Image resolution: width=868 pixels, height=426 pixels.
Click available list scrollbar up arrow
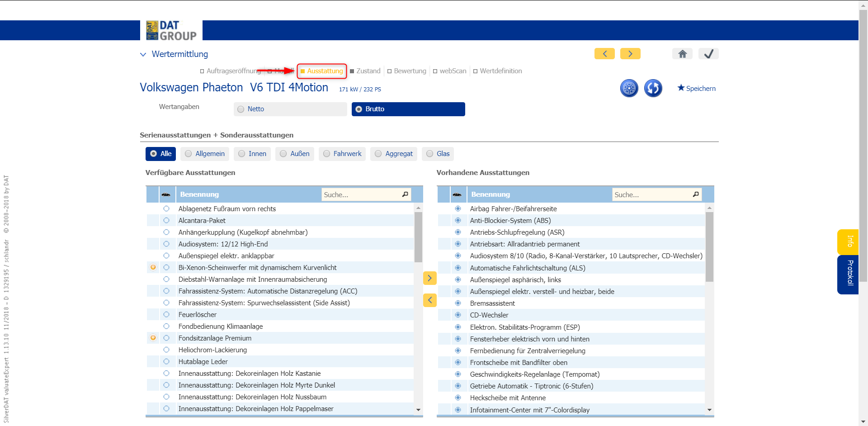tap(418, 208)
